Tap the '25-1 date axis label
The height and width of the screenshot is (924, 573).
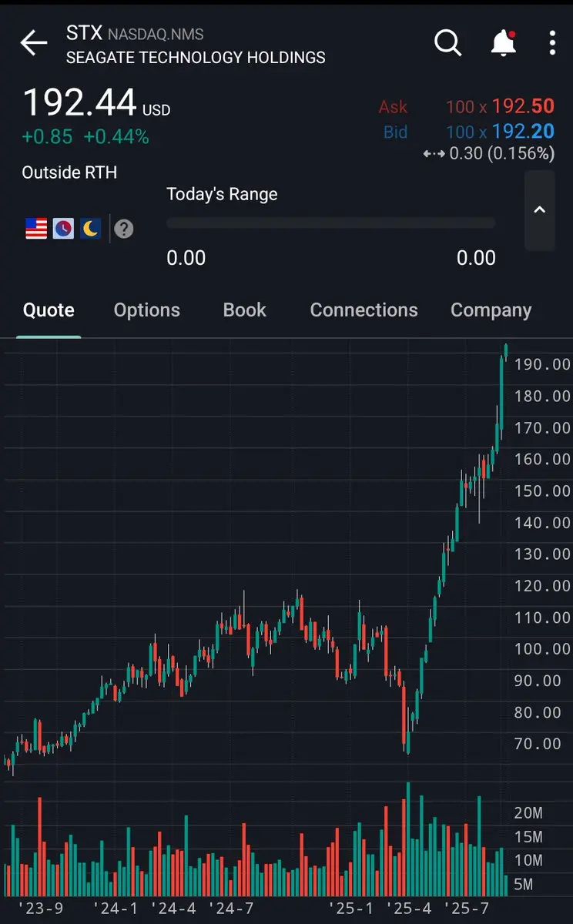pyautogui.click(x=352, y=909)
